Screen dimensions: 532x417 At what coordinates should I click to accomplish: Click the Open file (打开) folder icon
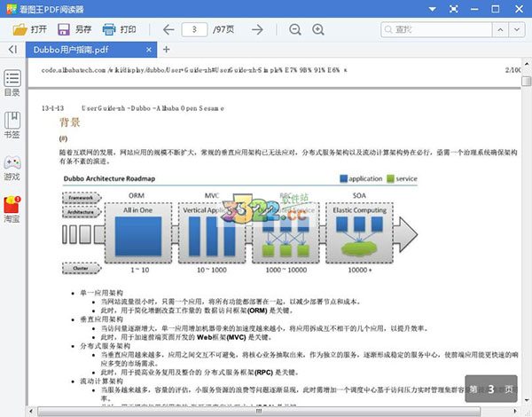coord(20,29)
